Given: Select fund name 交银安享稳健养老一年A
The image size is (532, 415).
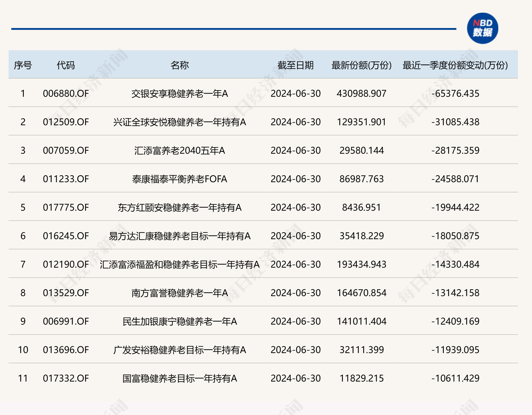Looking at the screenshot, I should [180, 94].
